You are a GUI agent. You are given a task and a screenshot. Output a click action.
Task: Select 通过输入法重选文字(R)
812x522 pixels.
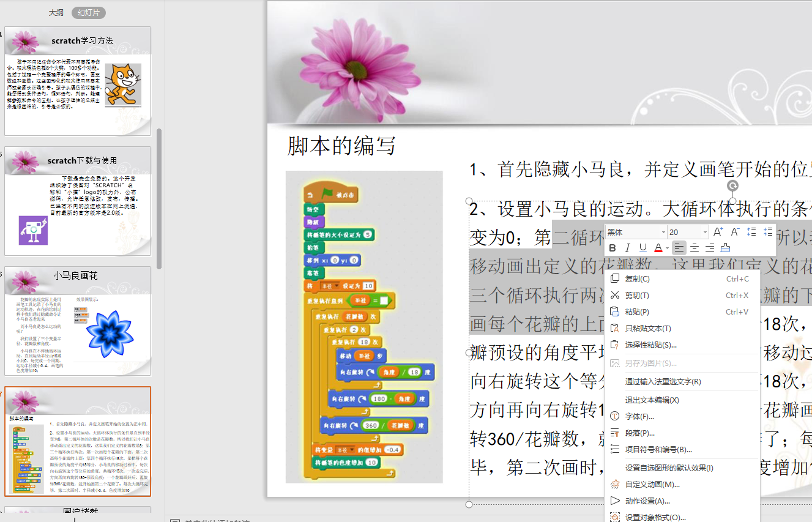tap(682, 381)
